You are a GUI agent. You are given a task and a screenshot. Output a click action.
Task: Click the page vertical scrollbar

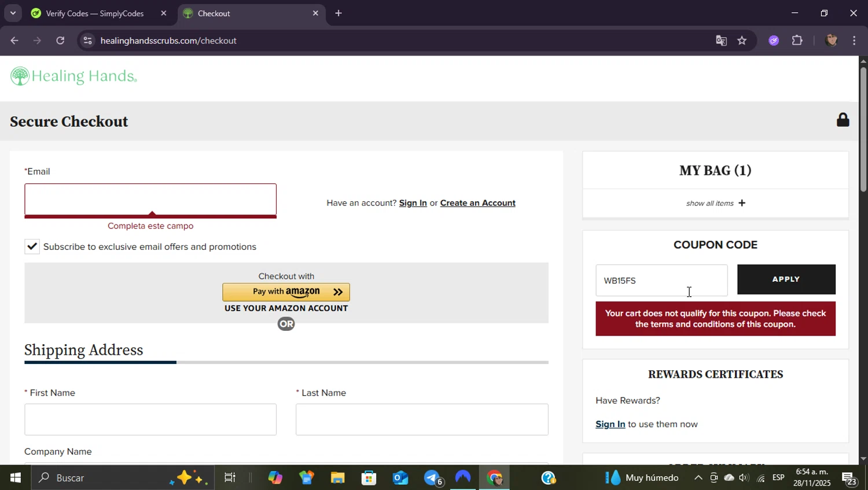[863, 130]
